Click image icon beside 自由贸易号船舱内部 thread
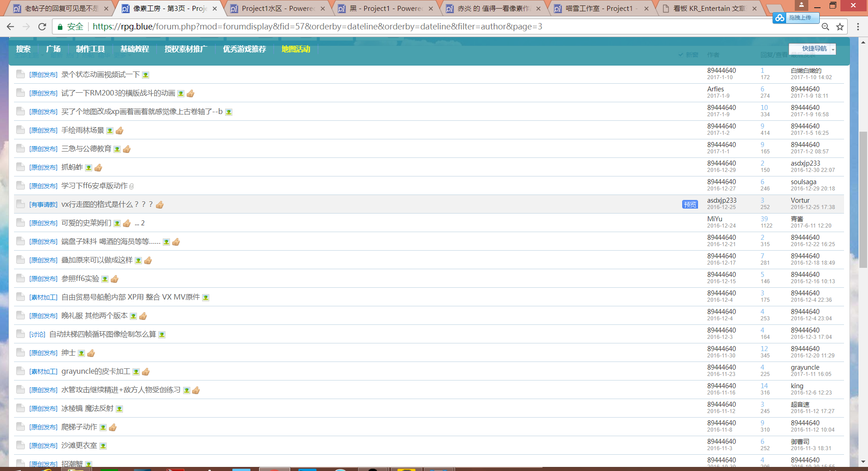The image size is (868, 471). coord(206,298)
